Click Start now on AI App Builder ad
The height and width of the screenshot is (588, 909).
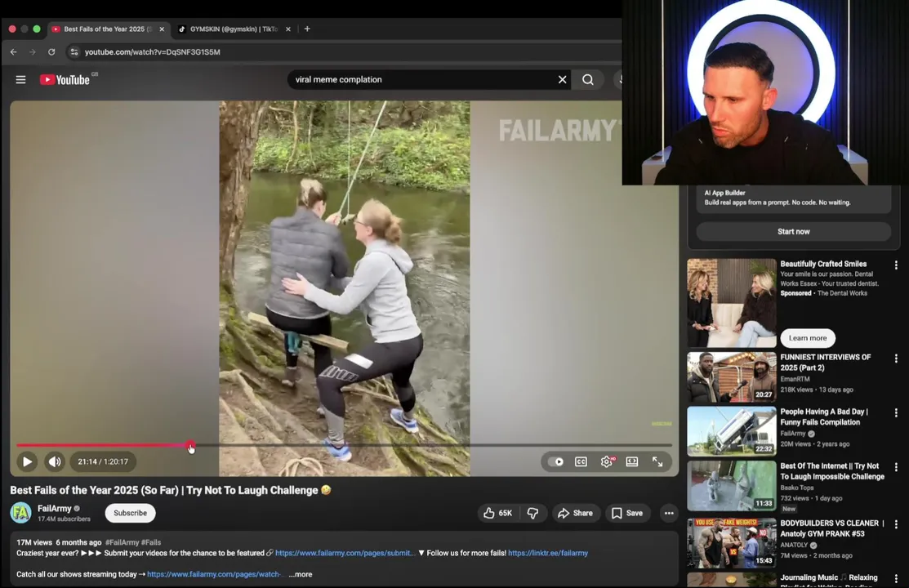[x=793, y=231]
